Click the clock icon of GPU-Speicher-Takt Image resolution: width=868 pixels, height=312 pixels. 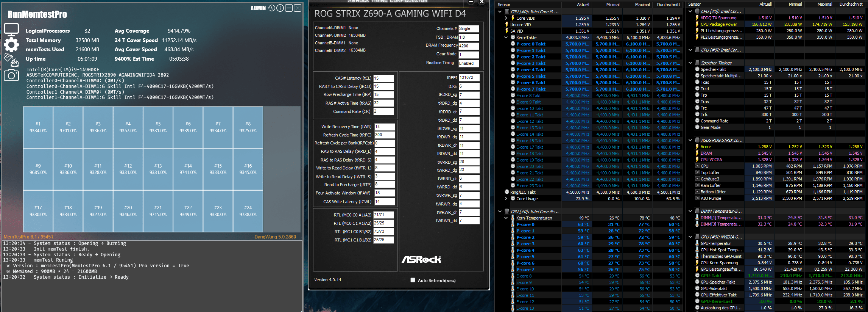[697, 282]
